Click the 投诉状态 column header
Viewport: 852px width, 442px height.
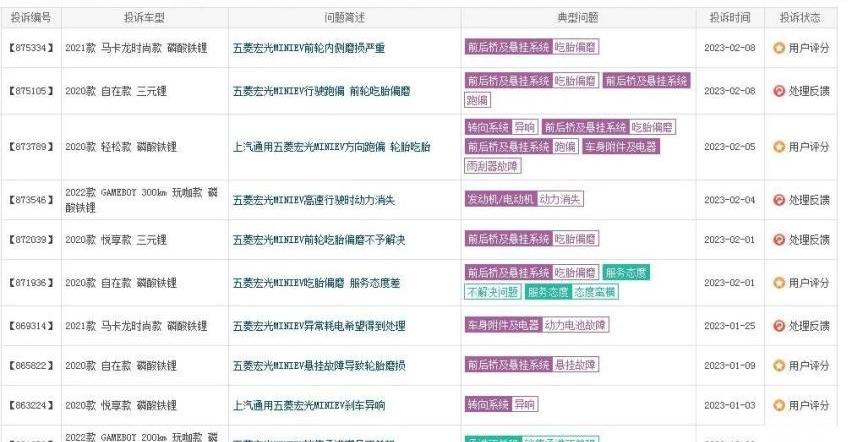(x=800, y=17)
